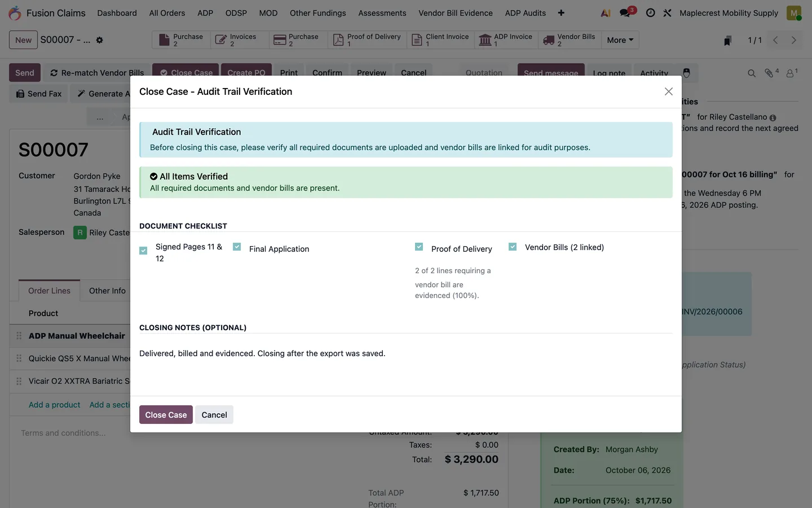812x508 pixels.
Task: Toggle the Signed Pages 11 & 12 checkbox
Action: pos(143,251)
